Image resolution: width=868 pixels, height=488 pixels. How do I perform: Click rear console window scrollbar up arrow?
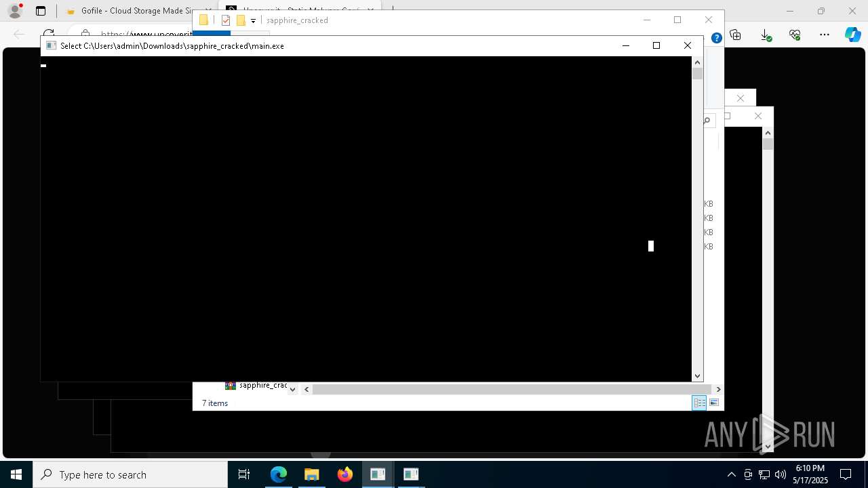768,134
